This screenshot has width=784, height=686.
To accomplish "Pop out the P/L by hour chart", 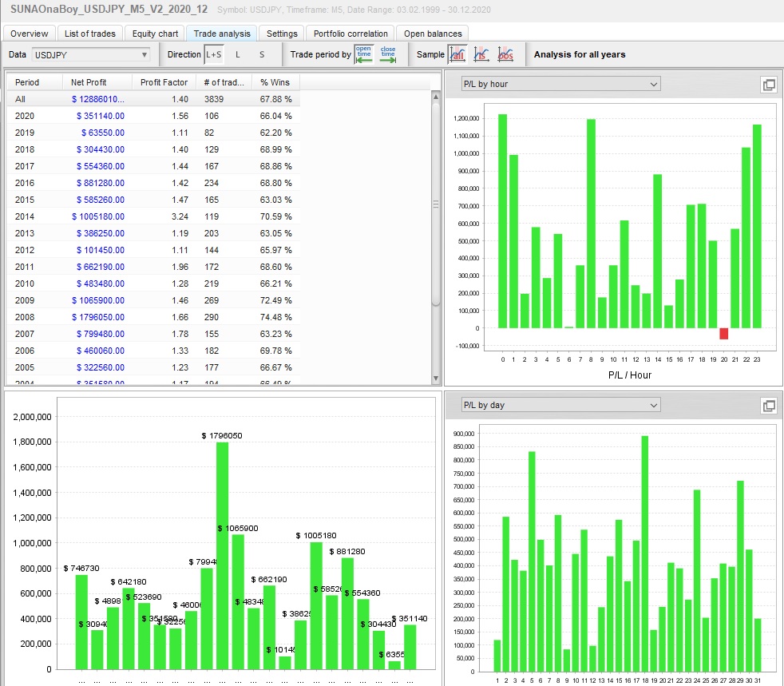I will 769,85.
